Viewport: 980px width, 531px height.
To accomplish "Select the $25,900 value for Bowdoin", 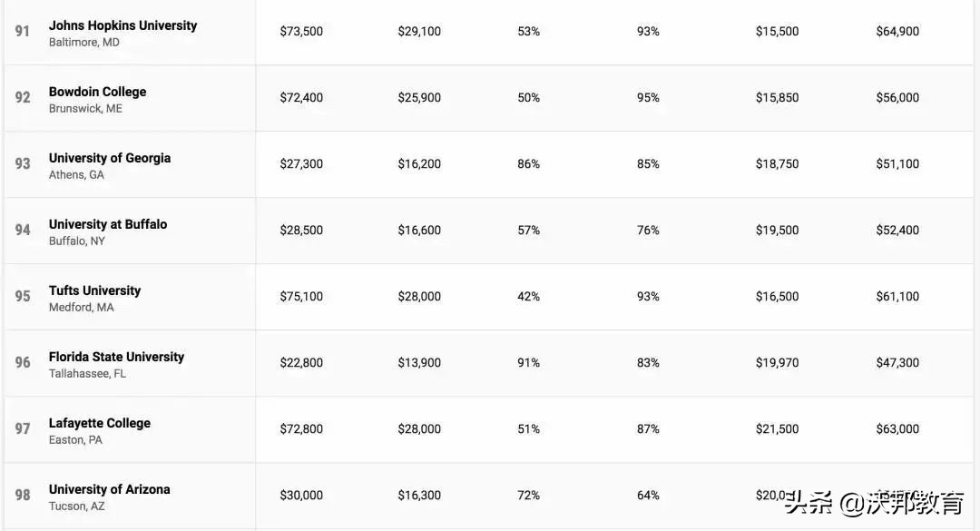I will [419, 97].
